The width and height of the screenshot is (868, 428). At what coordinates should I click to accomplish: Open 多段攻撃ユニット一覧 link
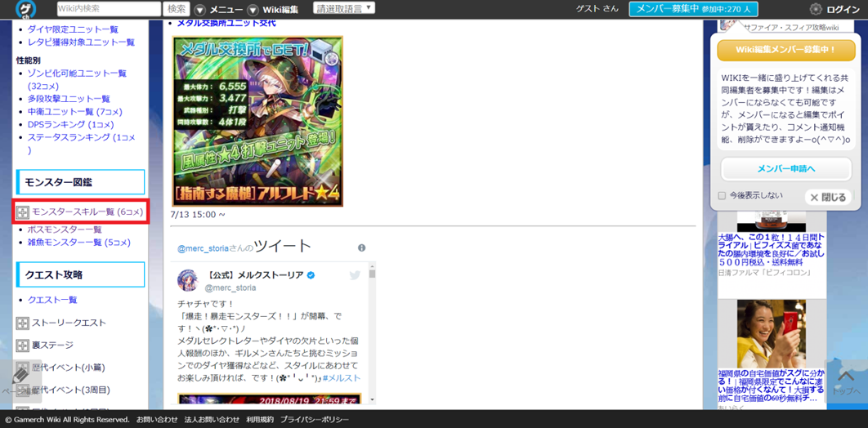pyautogui.click(x=69, y=99)
